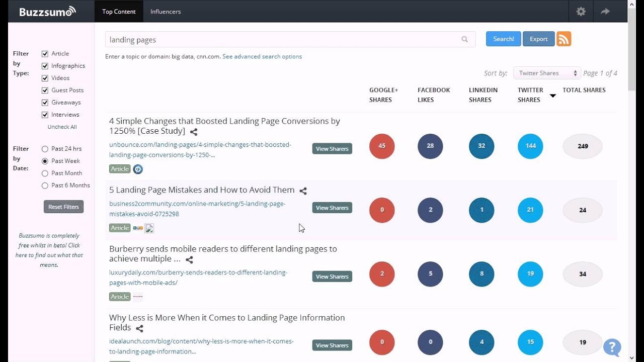Select Past Month date filter
Viewport: 644px width, 362px height.
[x=45, y=173]
